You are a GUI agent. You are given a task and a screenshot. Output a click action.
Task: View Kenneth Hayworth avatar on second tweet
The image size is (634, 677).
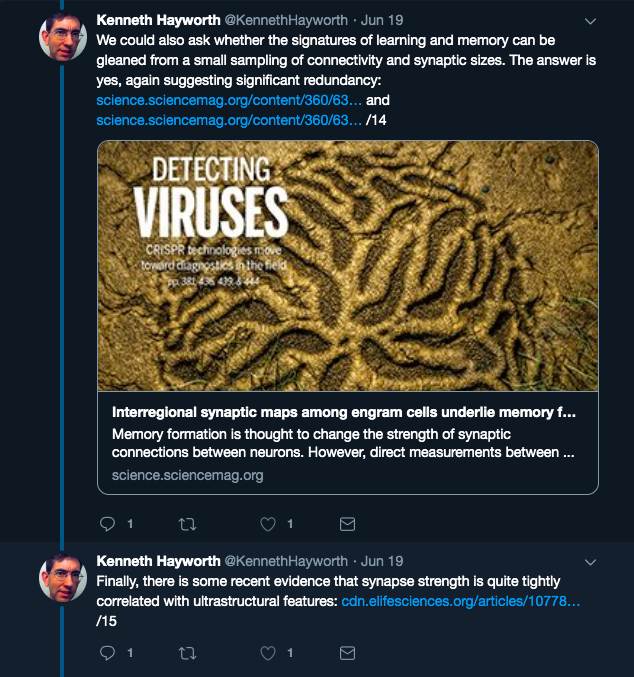coord(63,578)
